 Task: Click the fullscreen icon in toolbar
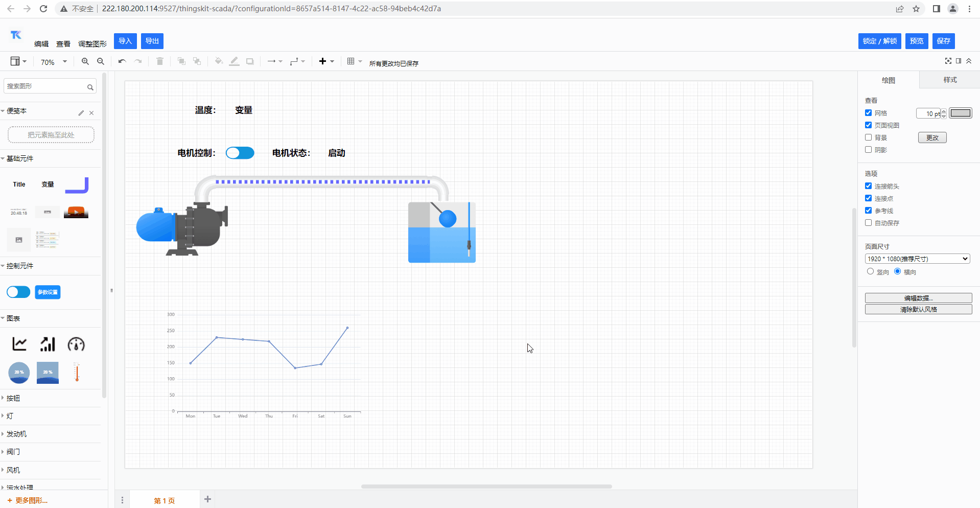tap(948, 61)
